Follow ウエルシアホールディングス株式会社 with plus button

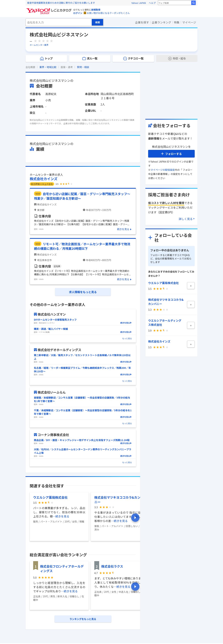(191, 325)
